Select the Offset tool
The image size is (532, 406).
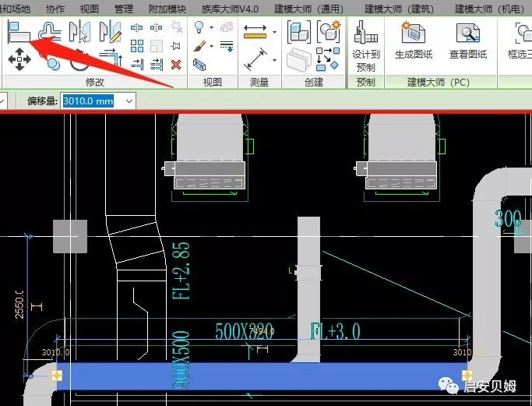50,32
